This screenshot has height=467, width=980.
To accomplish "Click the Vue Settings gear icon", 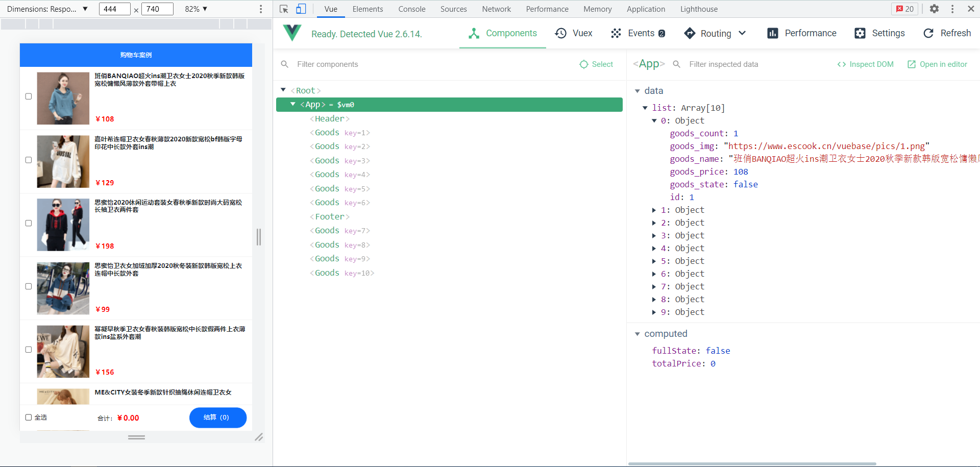I will [860, 33].
